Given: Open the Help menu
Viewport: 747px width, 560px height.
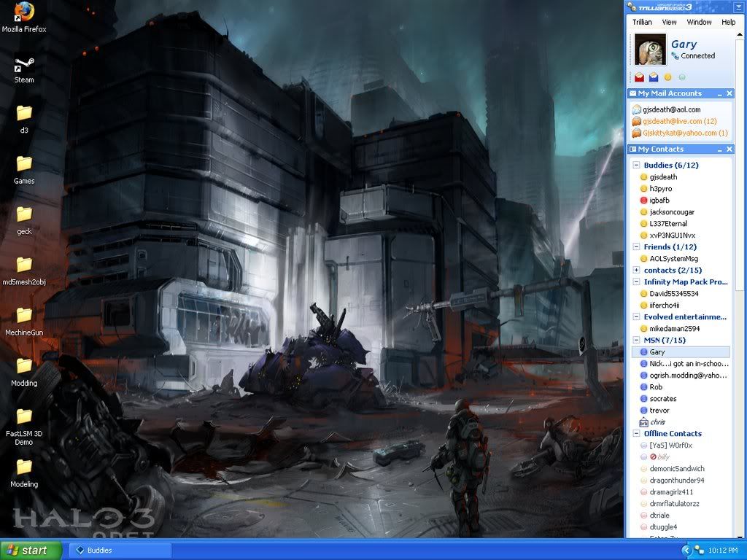Looking at the screenshot, I should click(x=728, y=22).
